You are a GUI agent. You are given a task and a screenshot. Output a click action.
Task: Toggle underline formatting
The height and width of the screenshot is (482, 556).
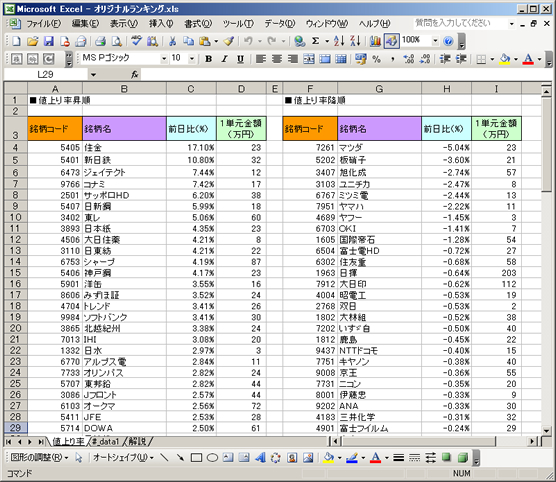(240, 59)
